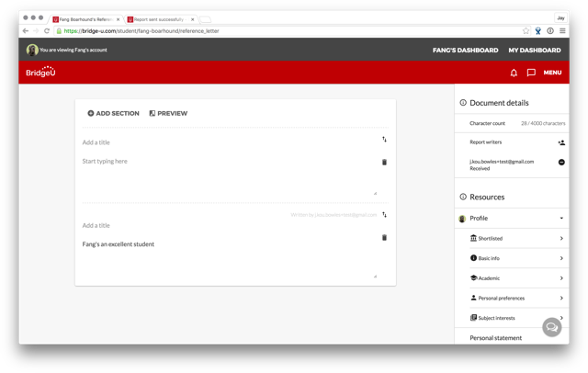This screenshot has height=373, width=588.
Task: Click the first 'Add a title' field
Action: tap(229, 142)
